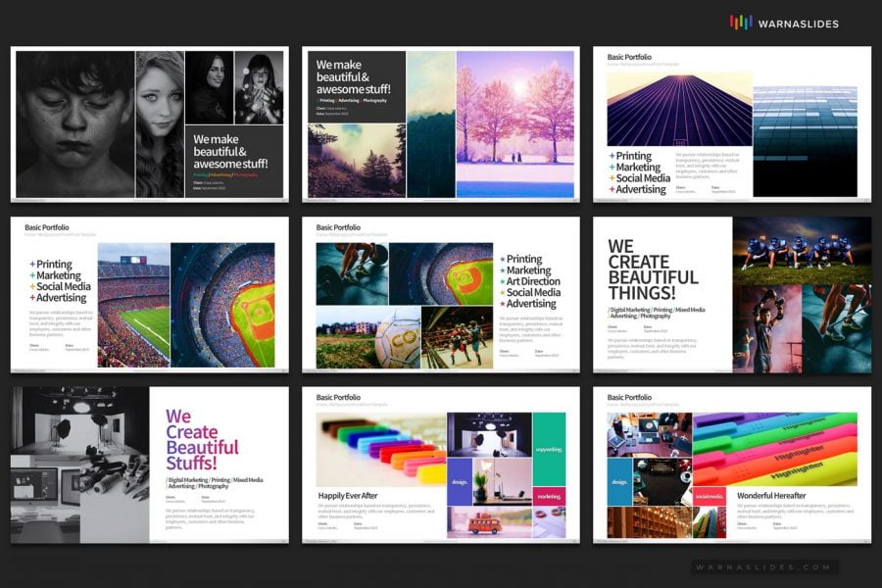The image size is (882, 588).
Task: Click the Warnaslides colored bar-chart logo icon
Action: (741, 21)
